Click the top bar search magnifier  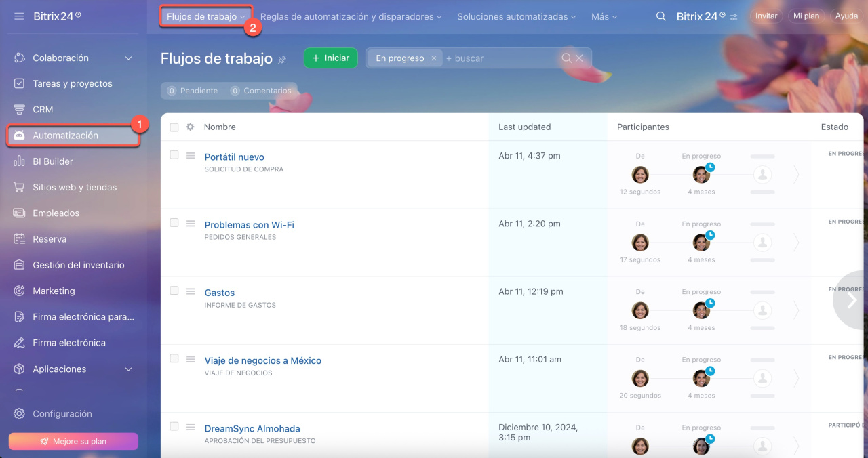point(661,16)
